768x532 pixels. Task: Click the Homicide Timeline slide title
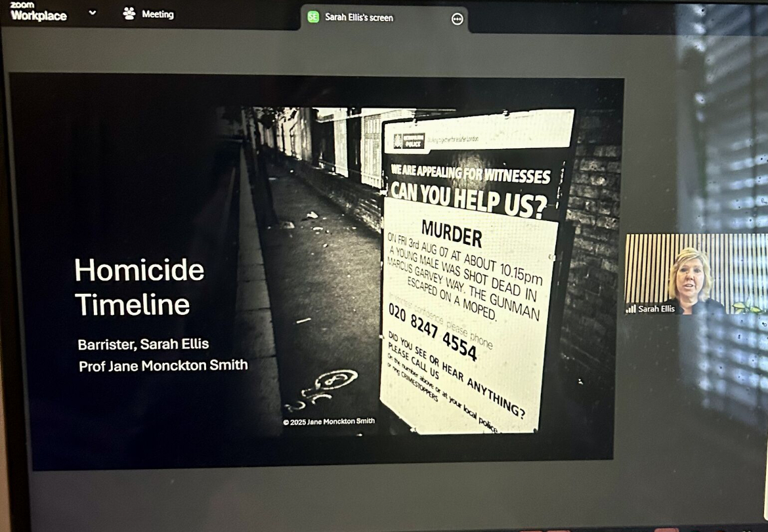[139, 287]
